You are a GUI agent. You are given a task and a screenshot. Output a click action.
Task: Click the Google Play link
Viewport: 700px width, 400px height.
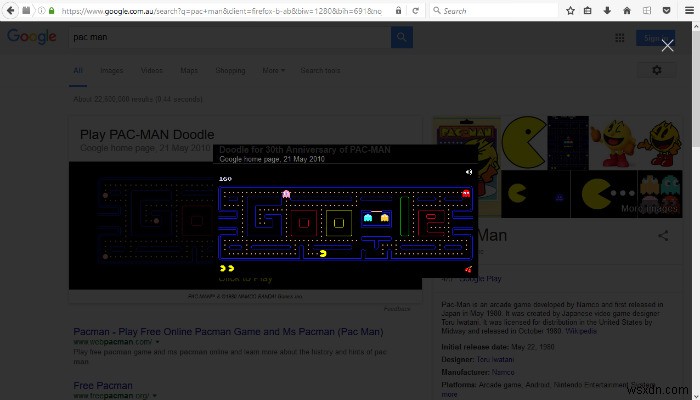click(x=480, y=279)
